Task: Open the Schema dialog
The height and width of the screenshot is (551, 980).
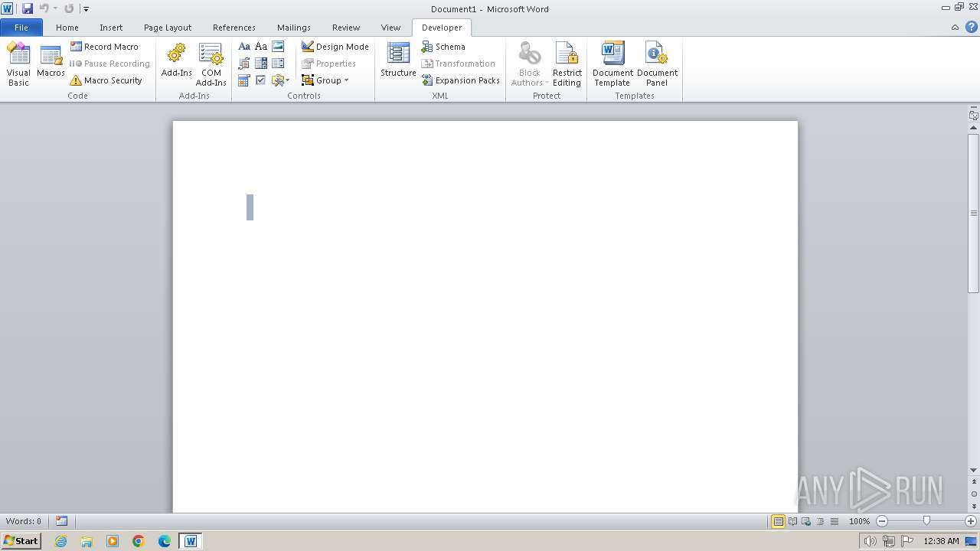Action: (443, 47)
